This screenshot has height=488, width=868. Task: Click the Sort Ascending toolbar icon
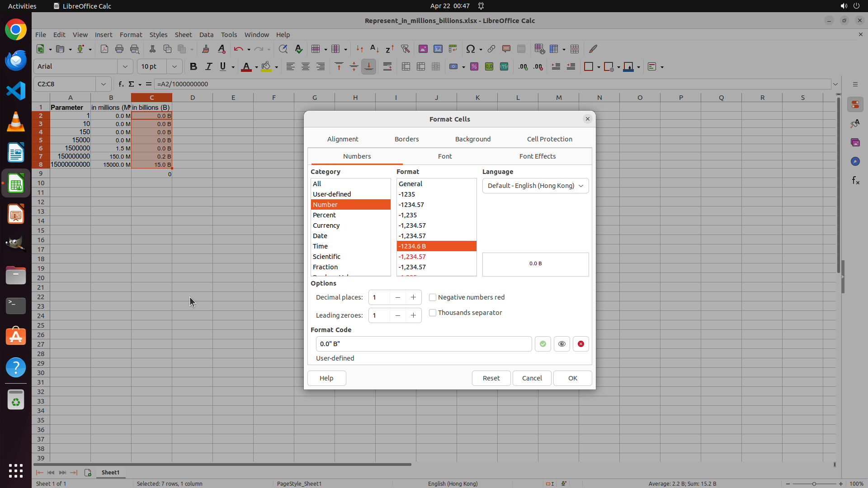[374, 49]
